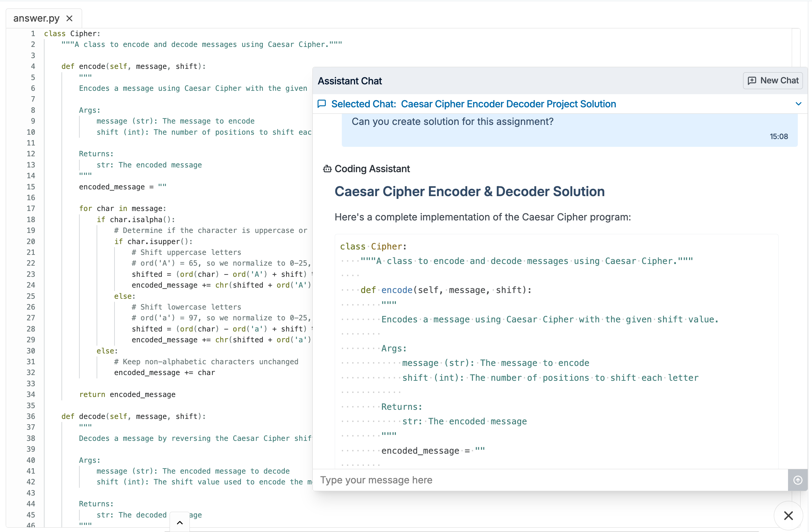The height and width of the screenshot is (532, 812).
Task: Expand the Selected Chat dropdown chevron
Action: (x=798, y=104)
